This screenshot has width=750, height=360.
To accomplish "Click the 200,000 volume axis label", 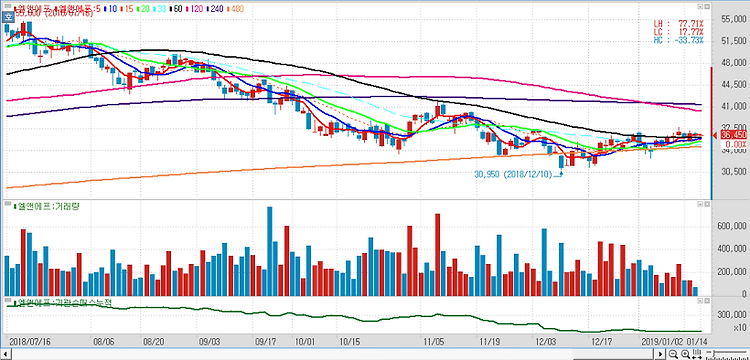I will pyautogui.click(x=732, y=272).
